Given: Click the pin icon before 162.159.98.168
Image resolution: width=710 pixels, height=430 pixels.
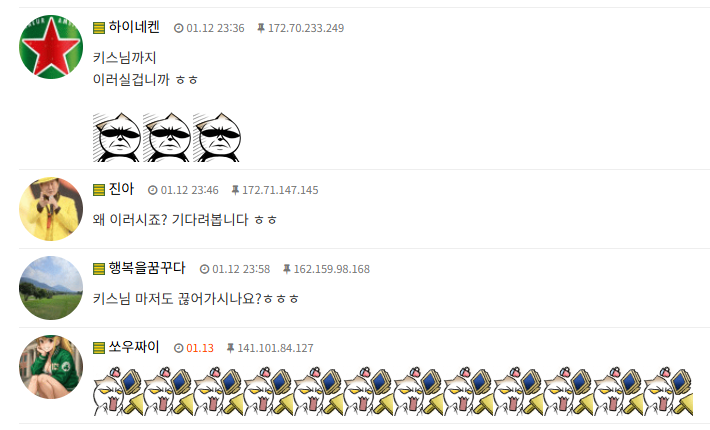Looking at the screenshot, I should point(287,269).
